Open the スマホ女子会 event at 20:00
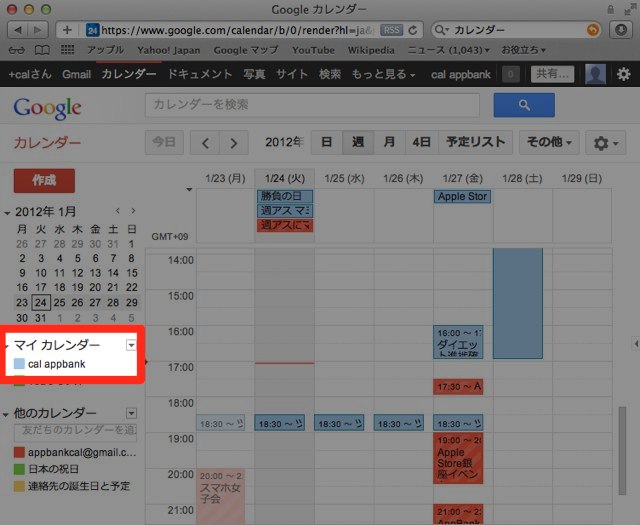Screen dimensions: 640x525 tap(221, 496)
